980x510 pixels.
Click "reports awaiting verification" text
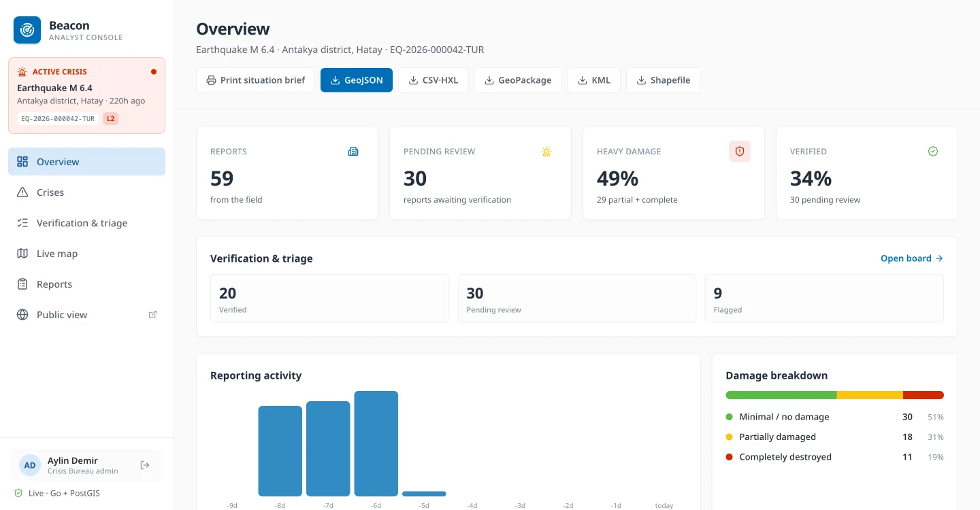click(x=457, y=200)
